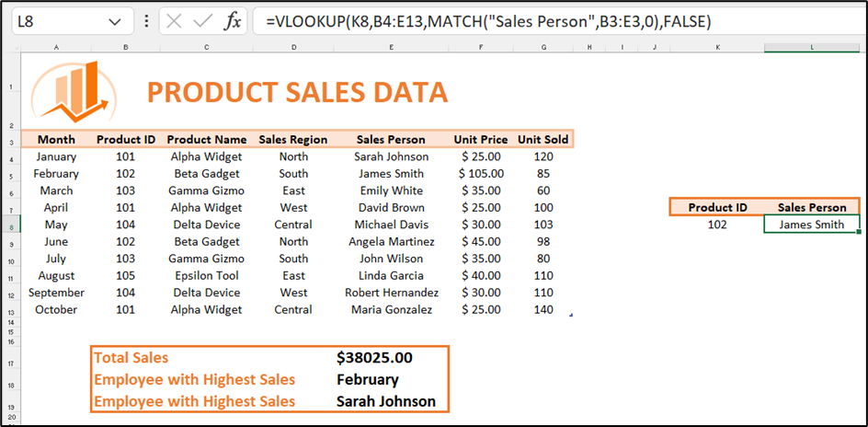The image size is (868, 427).
Task: Click the Unit Sold column header cell
Action: point(542,140)
